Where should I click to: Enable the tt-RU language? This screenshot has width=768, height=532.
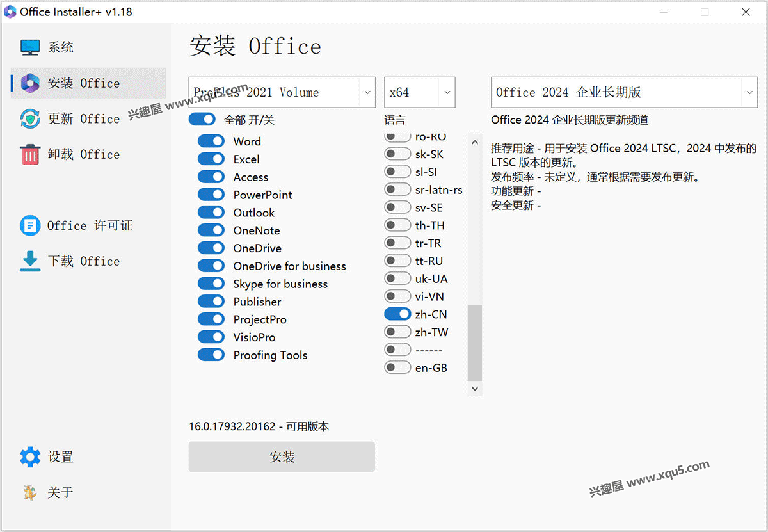[x=397, y=261]
